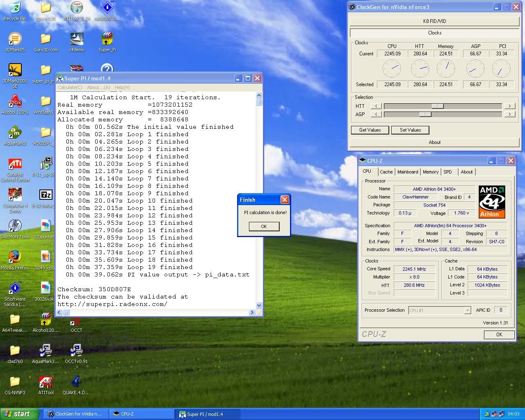The height and width of the screenshot is (420, 525).
Task: Click the HTT slider thumb in ClockGen
Action: (x=438, y=106)
